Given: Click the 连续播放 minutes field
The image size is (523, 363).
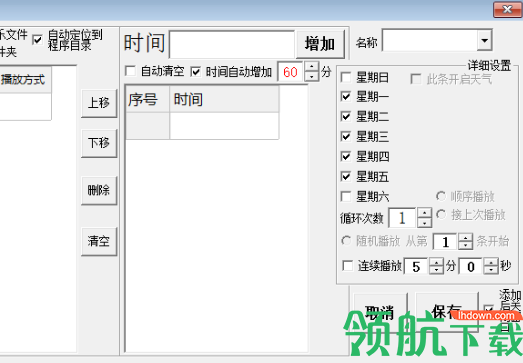Looking at the screenshot, I should [416, 266].
